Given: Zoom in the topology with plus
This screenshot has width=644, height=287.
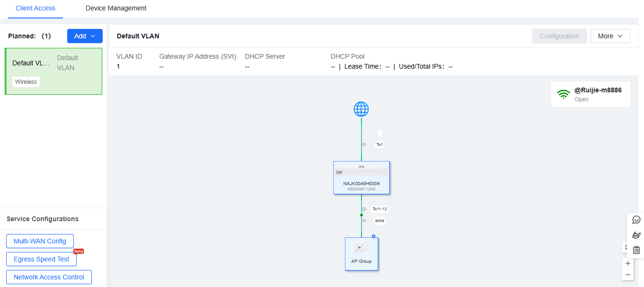Looking at the screenshot, I should click(628, 263).
